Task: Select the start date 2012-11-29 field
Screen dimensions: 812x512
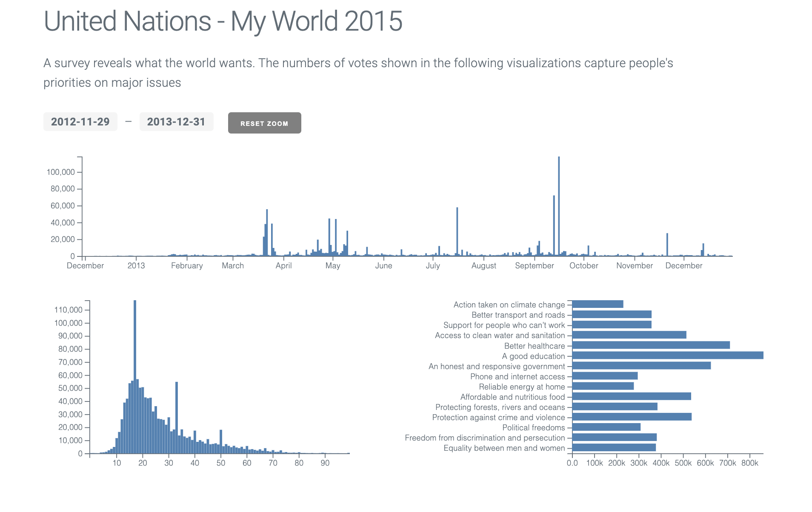Action: coord(80,122)
